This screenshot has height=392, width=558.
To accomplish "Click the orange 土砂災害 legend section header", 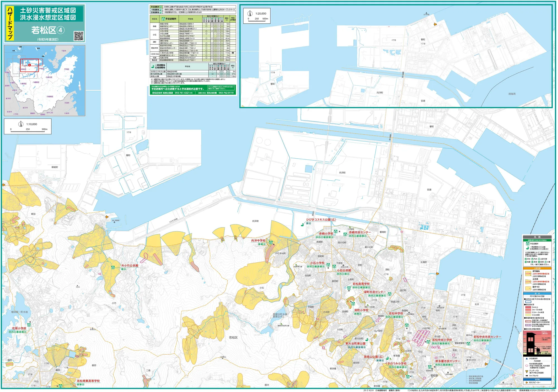I will click(537, 268).
